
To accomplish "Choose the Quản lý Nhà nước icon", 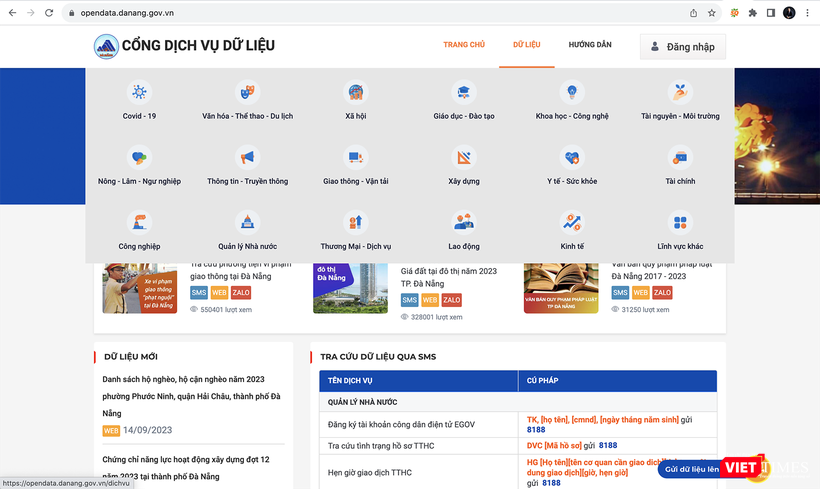I will 247,222.
